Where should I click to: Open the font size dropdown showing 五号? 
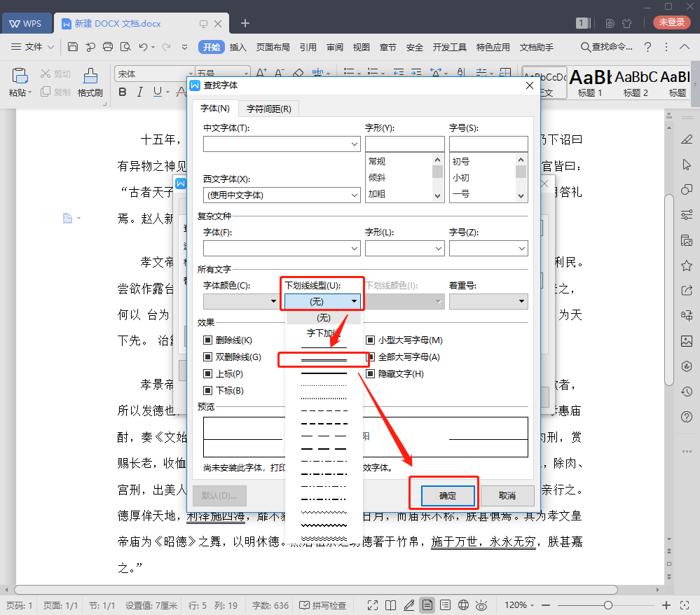[221, 72]
